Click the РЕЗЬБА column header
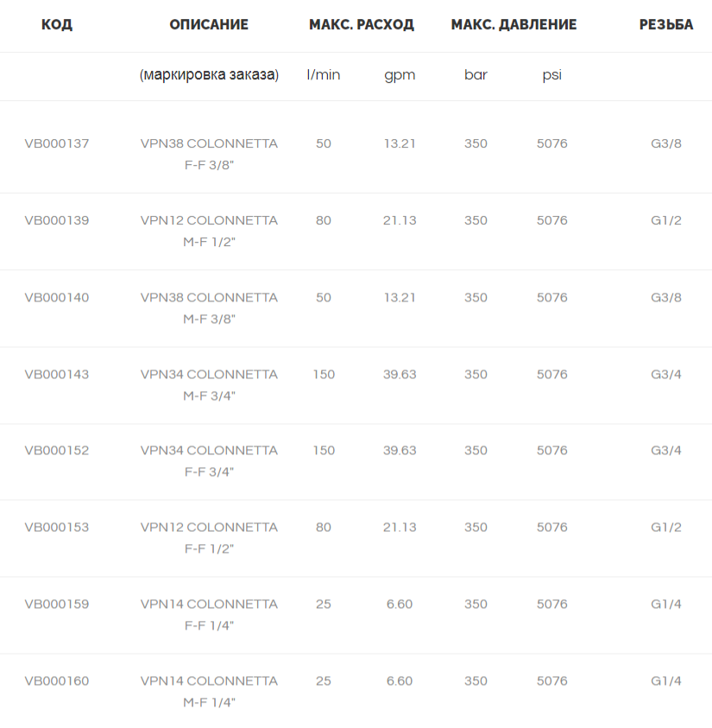This screenshot has height=728, width=712. click(666, 24)
